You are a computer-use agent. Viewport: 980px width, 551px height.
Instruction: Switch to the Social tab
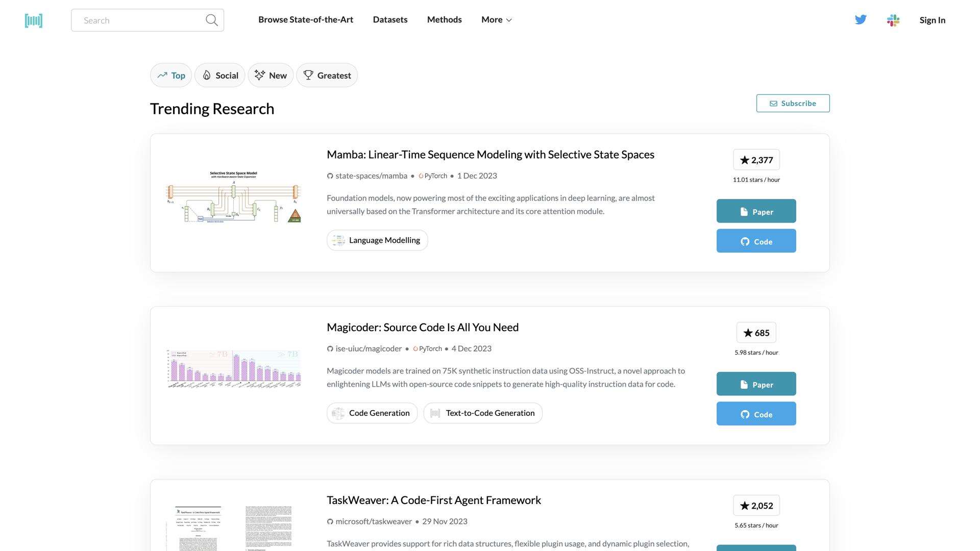[220, 76]
